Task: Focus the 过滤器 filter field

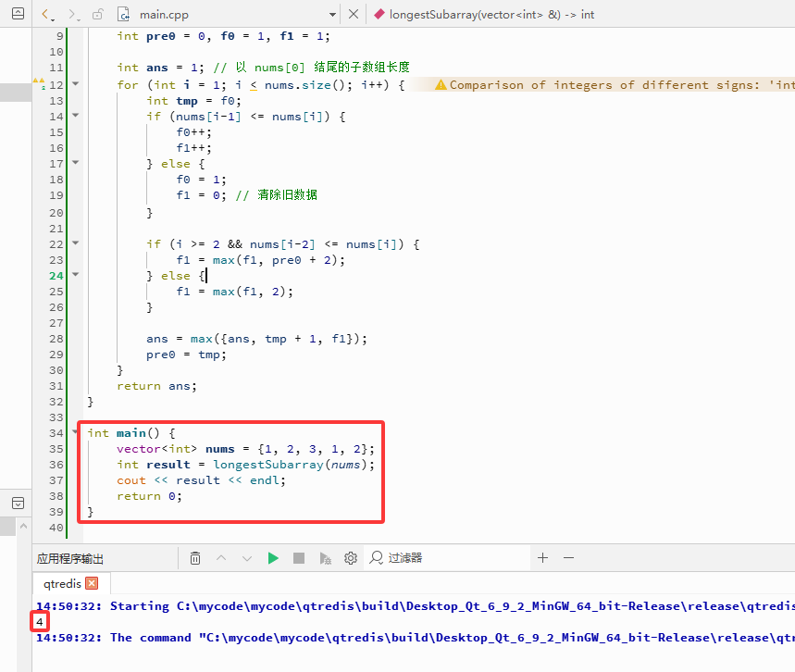Action: 446,558
